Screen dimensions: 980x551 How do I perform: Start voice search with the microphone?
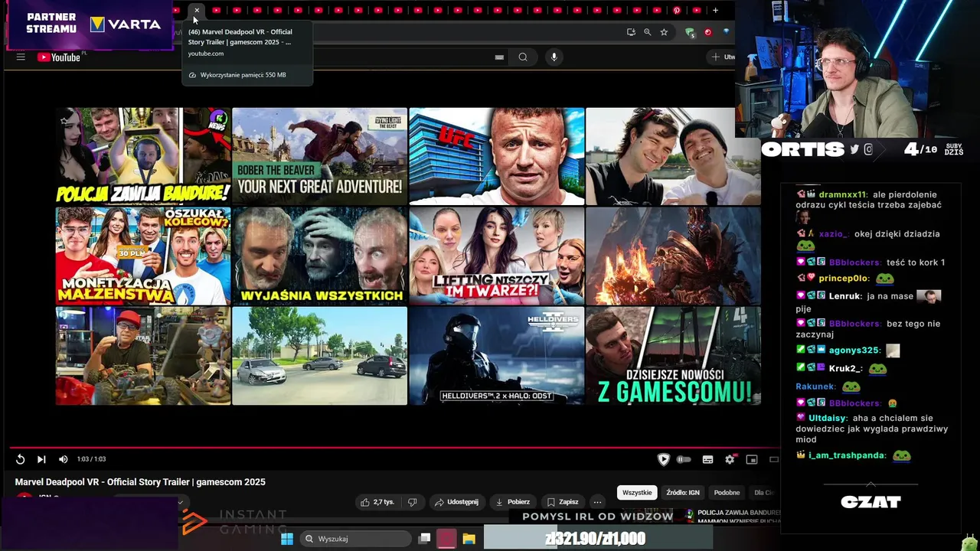(554, 57)
